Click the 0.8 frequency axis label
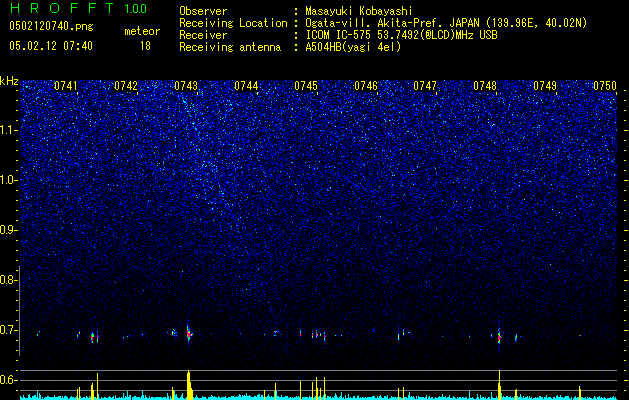This screenshot has width=629, height=400. pos(8,280)
